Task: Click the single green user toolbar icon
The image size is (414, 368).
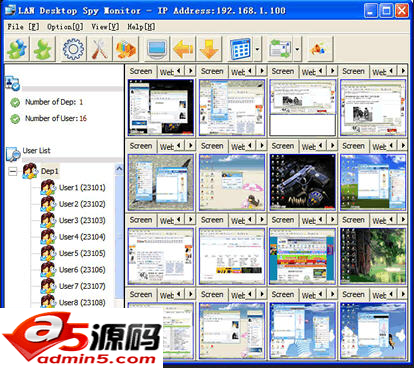Action: tap(43, 49)
